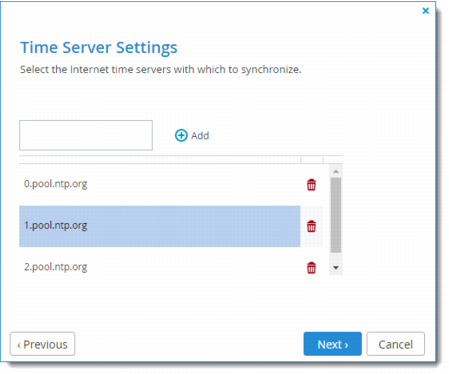This screenshot has height=374, width=449.
Task: Delete the 0.pool.ntp.org server entry
Action: [x=311, y=185]
